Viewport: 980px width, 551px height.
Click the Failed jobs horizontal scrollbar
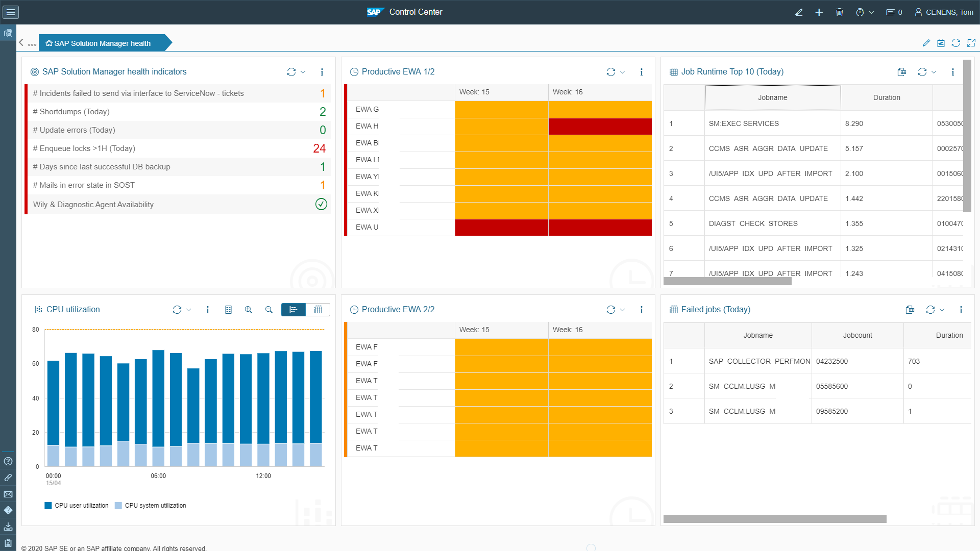tap(775, 519)
